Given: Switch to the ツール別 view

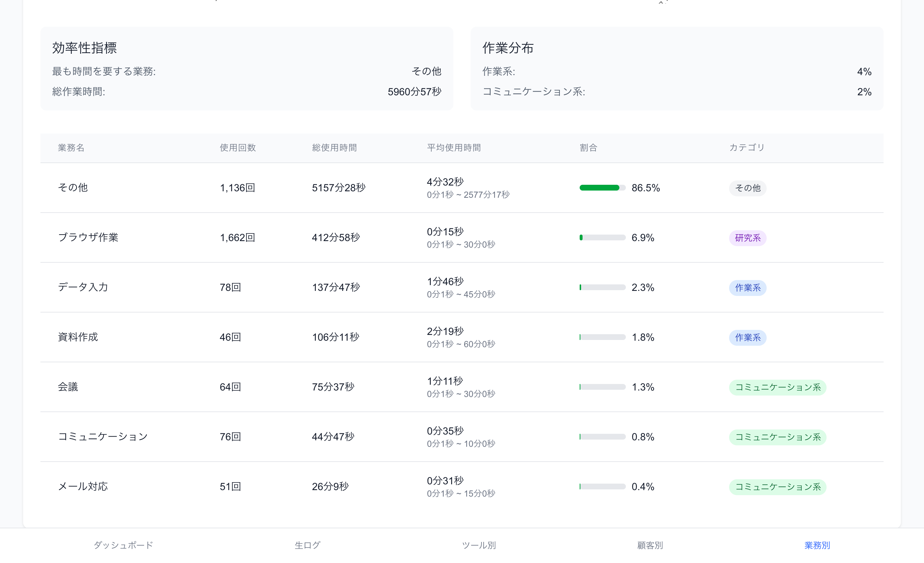Looking at the screenshot, I should [x=479, y=545].
